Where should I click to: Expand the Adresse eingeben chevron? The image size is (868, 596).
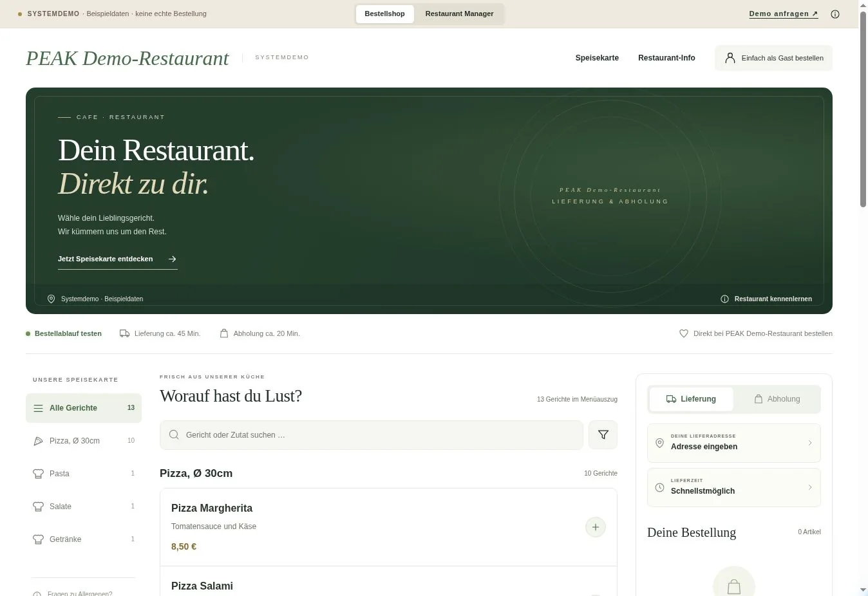[x=810, y=443]
